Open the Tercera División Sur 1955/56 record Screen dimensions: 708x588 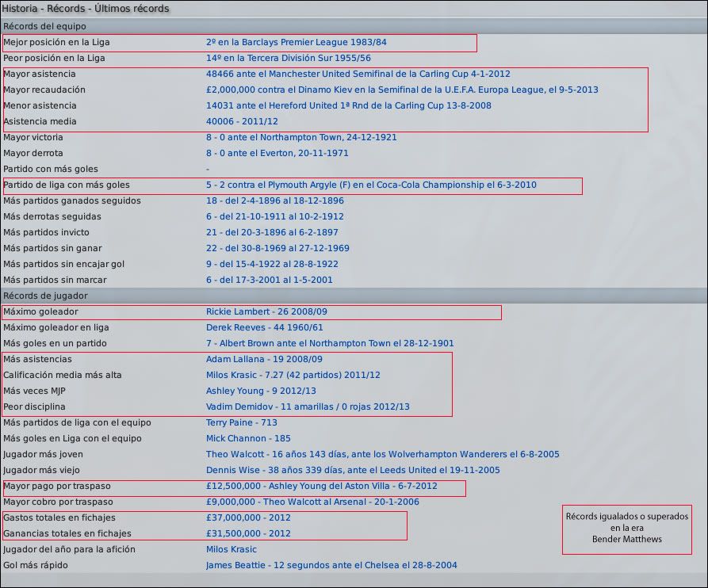(289, 58)
